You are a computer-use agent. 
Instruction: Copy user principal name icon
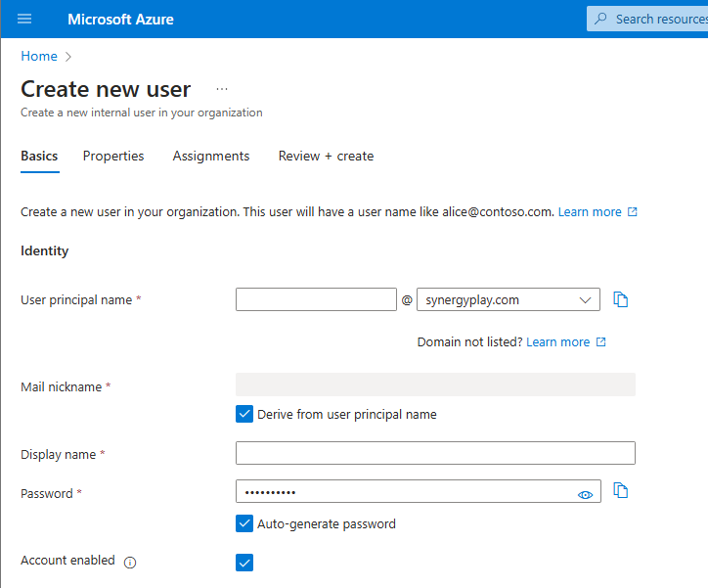pyautogui.click(x=620, y=299)
